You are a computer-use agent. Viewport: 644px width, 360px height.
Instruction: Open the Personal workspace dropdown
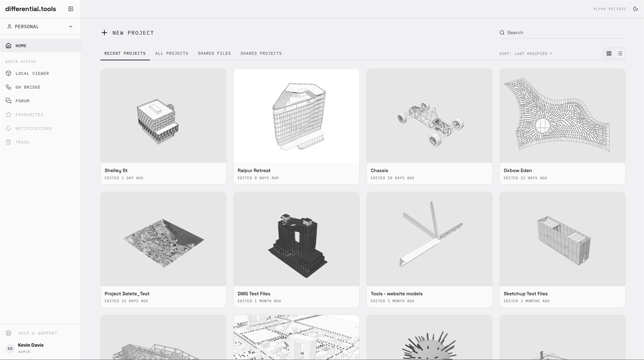[x=40, y=27]
